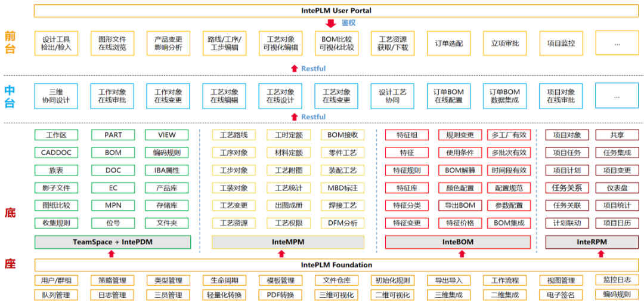Select the BOM解算 box
This screenshot has width=644, height=302.
tap(460, 170)
